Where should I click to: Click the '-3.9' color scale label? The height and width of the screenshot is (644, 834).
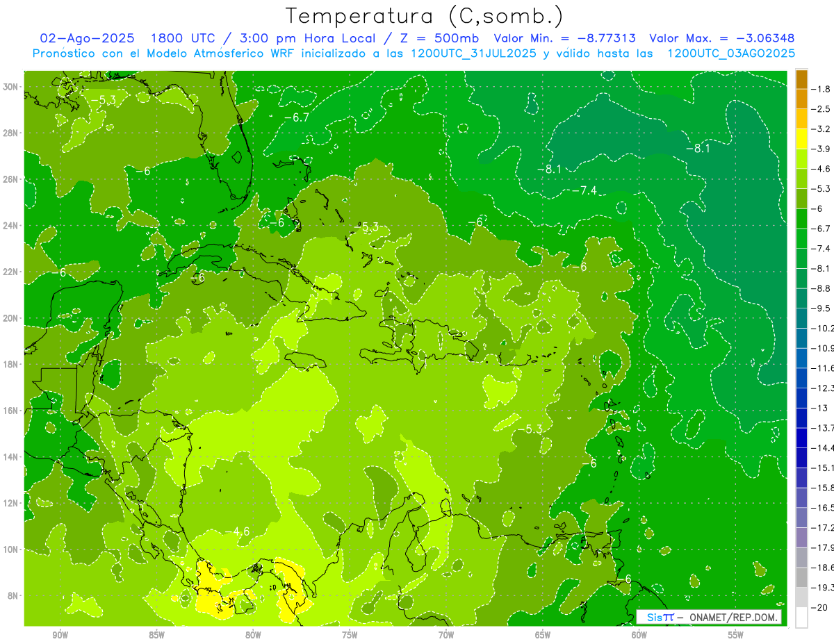coord(821,149)
